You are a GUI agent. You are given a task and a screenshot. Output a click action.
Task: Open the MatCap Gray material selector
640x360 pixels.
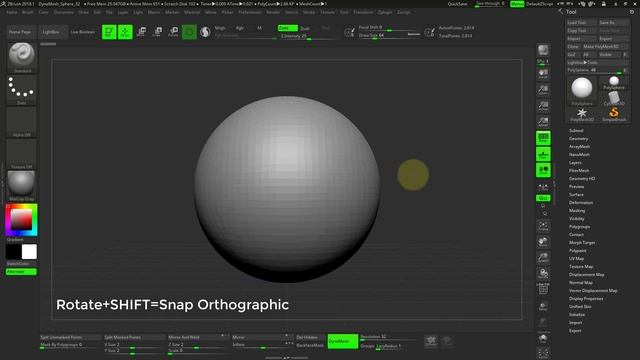[x=22, y=186]
